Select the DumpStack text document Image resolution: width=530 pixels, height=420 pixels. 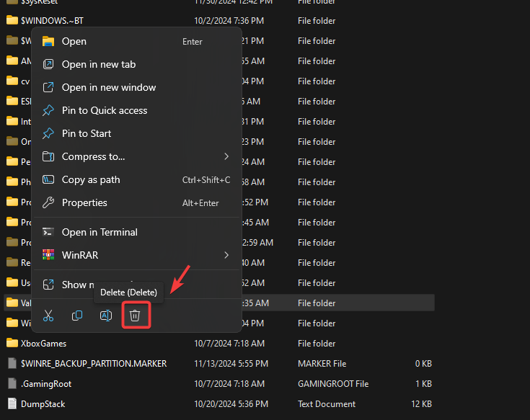(43, 404)
